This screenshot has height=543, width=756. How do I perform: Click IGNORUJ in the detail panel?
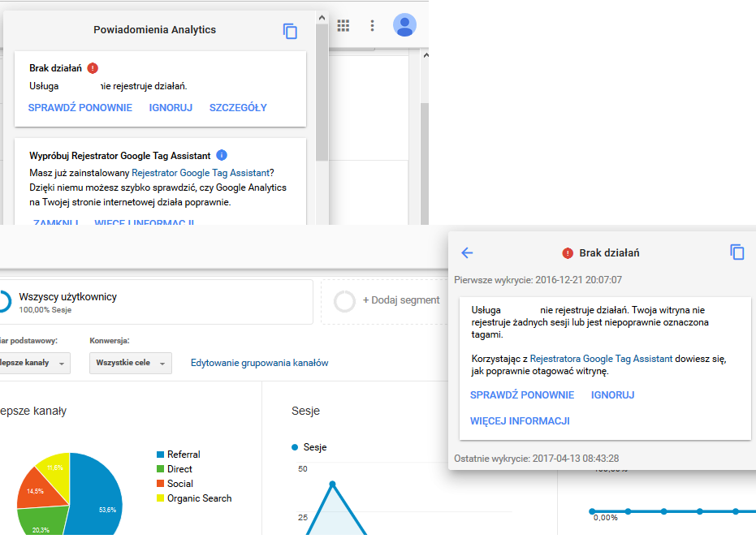click(x=613, y=395)
